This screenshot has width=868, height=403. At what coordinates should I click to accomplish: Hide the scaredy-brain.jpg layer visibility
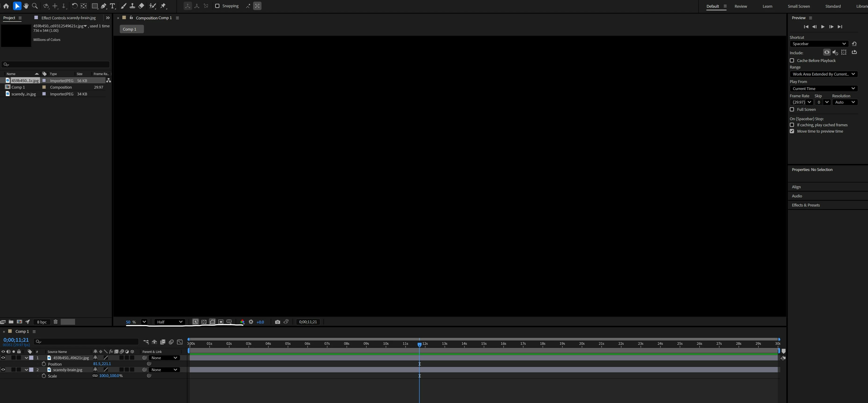[x=3, y=370]
